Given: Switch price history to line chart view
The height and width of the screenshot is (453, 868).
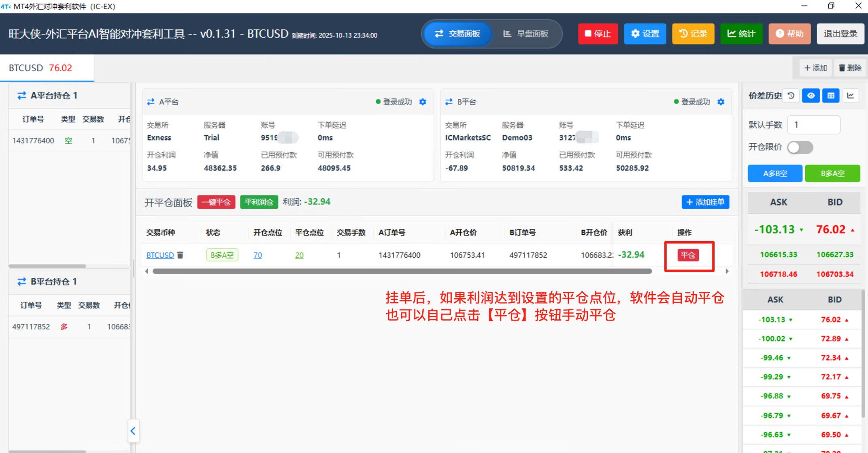Looking at the screenshot, I should [850, 96].
